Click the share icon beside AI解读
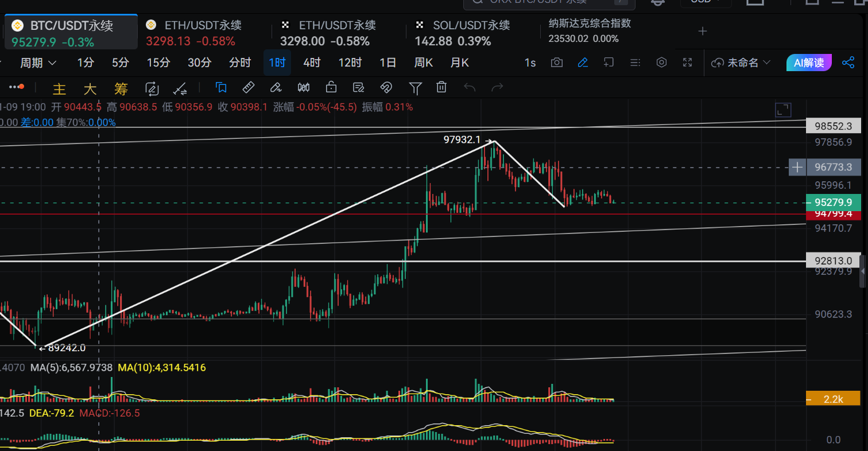Screen dimensions: 868x451 (848, 63)
